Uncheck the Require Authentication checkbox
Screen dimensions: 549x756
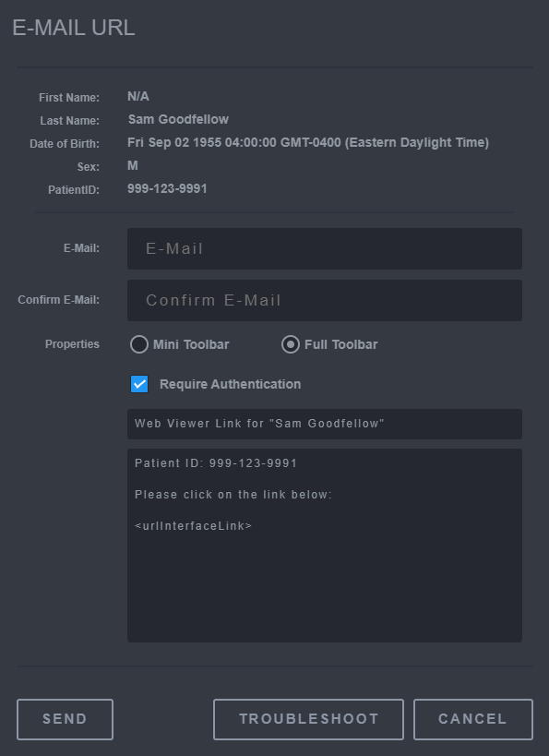point(138,383)
